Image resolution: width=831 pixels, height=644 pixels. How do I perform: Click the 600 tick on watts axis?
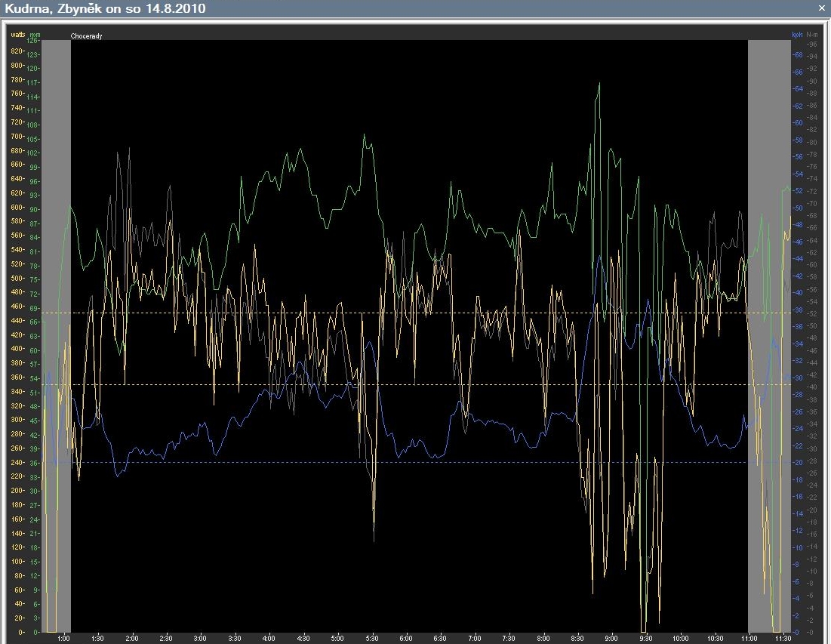17,208
